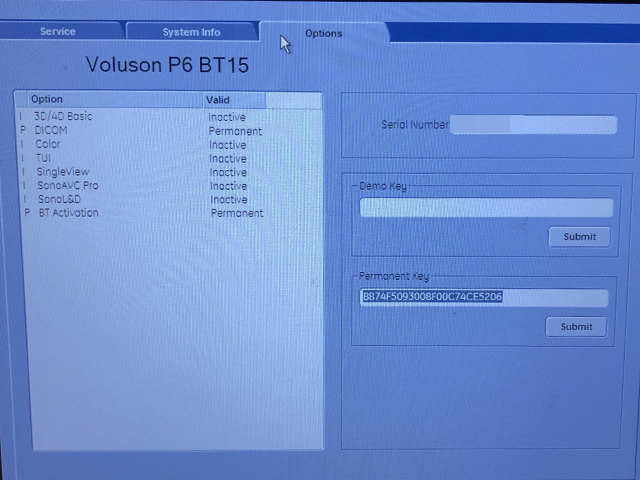
Task: Select the DICOM option row
Action: (169, 131)
